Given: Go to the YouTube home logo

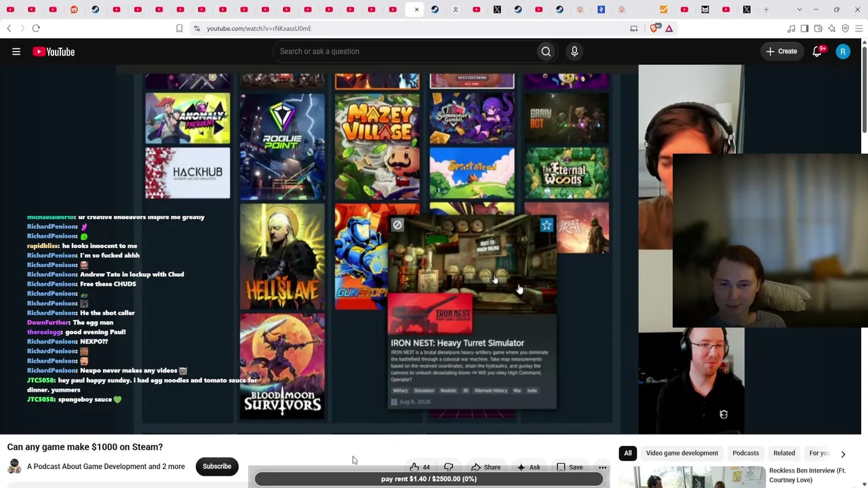Looking at the screenshot, I should (x=54, y=52).
